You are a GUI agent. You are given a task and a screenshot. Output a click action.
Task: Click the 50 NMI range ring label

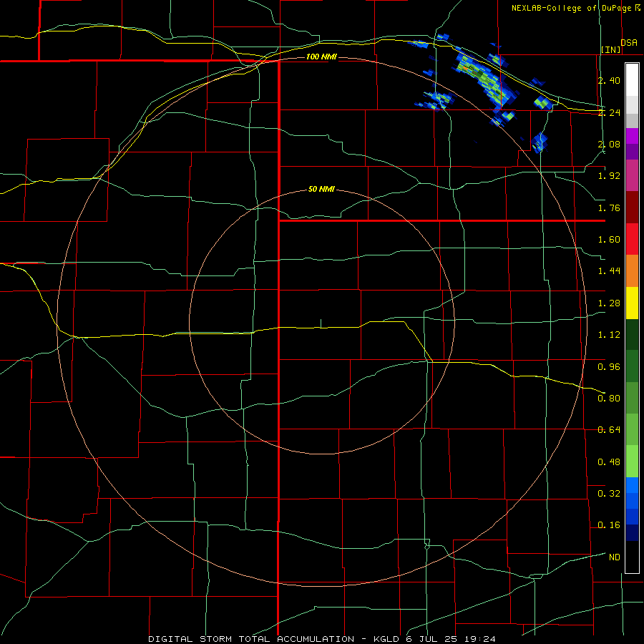321,190
